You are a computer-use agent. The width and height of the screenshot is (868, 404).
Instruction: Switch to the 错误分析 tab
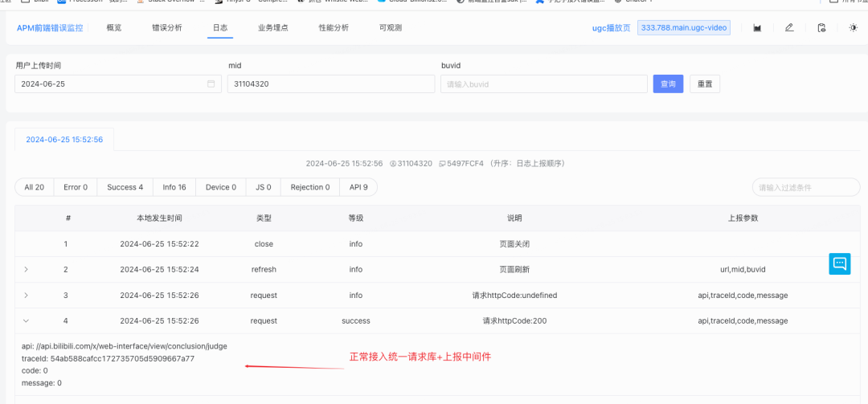[166, 27]
